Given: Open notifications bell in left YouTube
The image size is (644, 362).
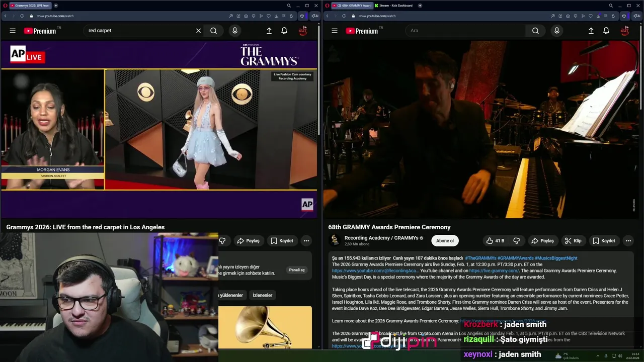Looking at the screenshot, I should [x=284, y=31].
